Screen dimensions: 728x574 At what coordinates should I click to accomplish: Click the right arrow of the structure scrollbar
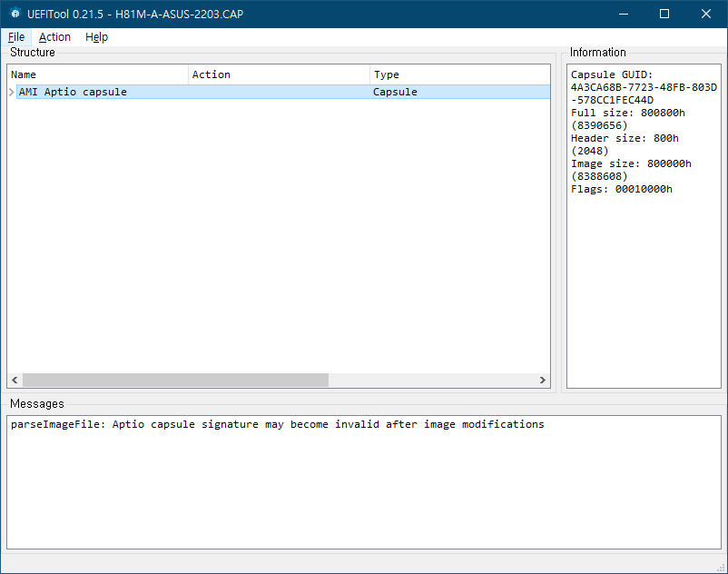542,380
